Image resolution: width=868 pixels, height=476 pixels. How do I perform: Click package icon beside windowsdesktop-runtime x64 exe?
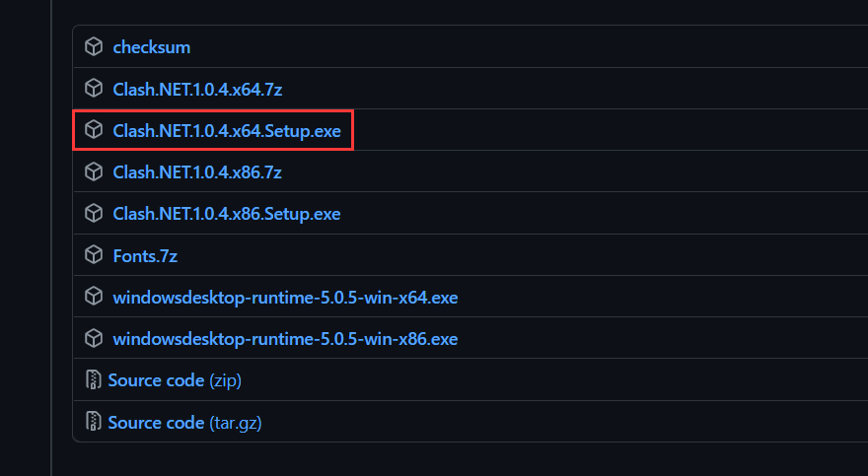click(x=94, y=297)
